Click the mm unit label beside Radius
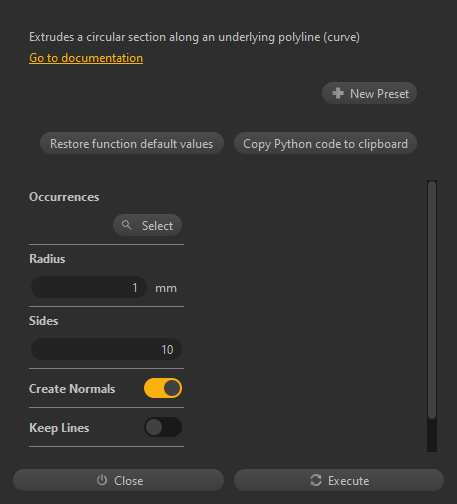Viewport: 457px width, 504px height. 166,288
